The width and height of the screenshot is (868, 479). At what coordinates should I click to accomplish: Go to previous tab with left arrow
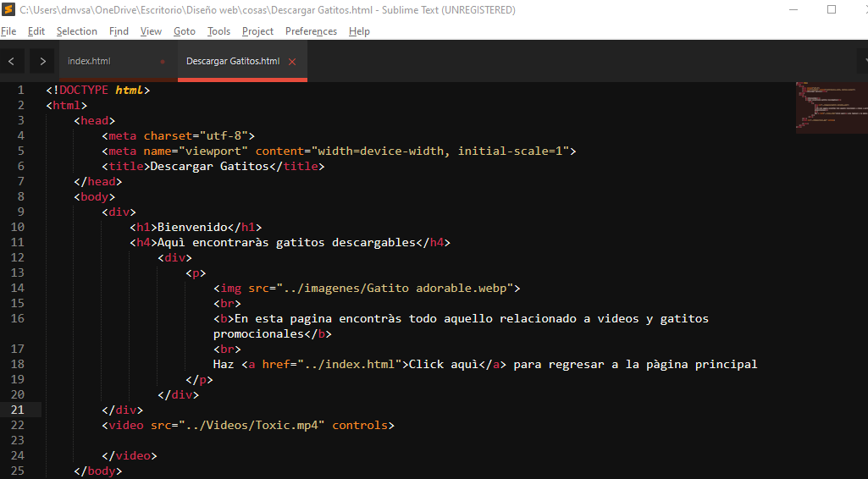12,62
